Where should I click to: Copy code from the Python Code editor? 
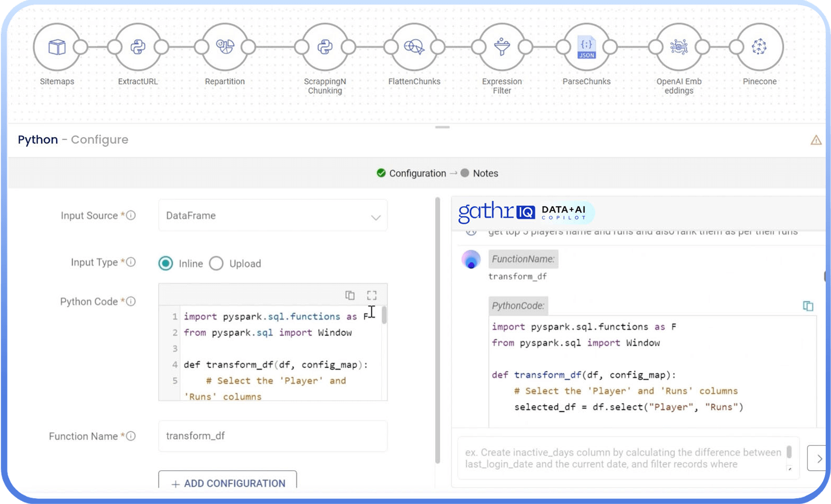point(350,295)
